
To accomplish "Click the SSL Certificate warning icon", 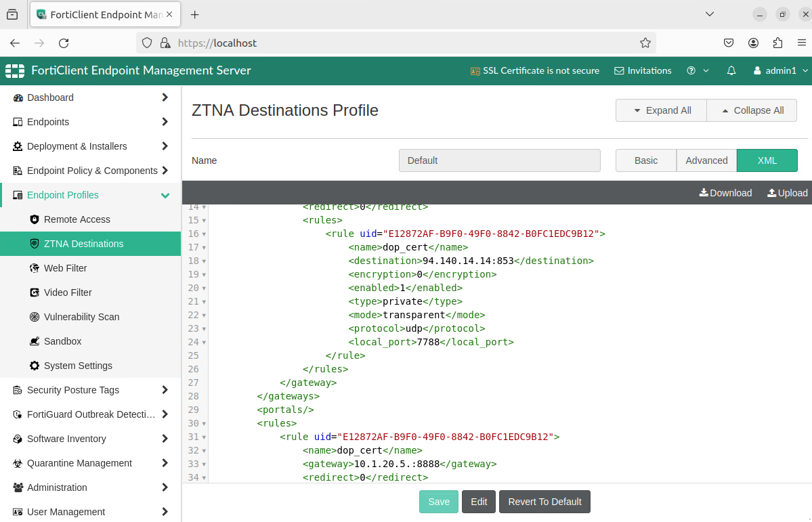I will tap(475, 70).
